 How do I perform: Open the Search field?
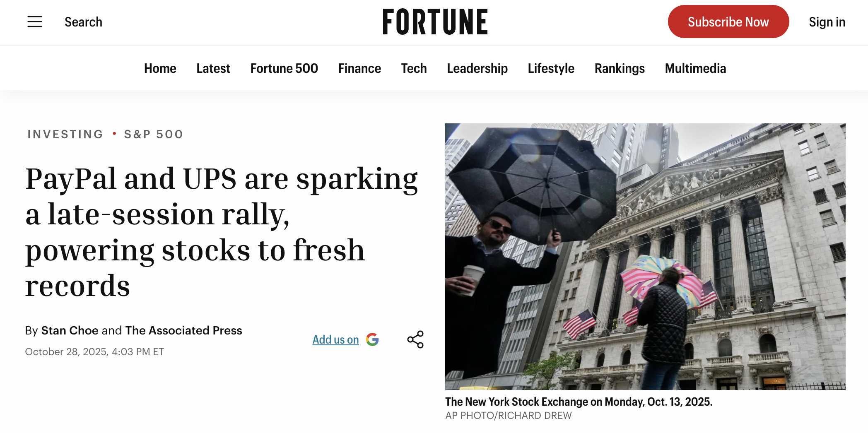(83, 22)
